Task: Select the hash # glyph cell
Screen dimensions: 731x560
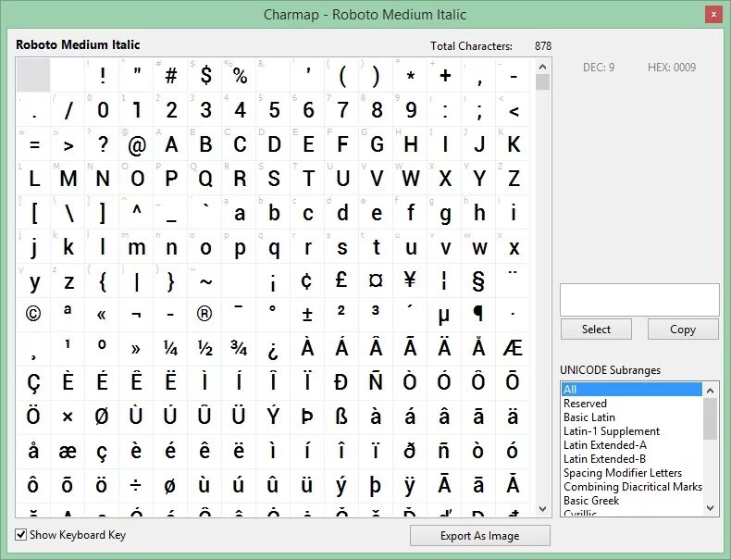Action: pyautogui.click(x=171, y=75)
